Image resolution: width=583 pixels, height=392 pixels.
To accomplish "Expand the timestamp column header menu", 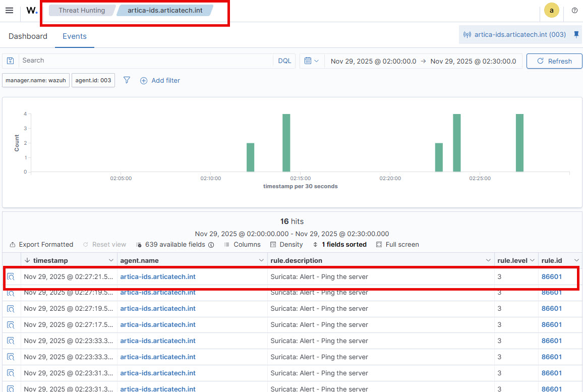I will [x=111, y=260].
